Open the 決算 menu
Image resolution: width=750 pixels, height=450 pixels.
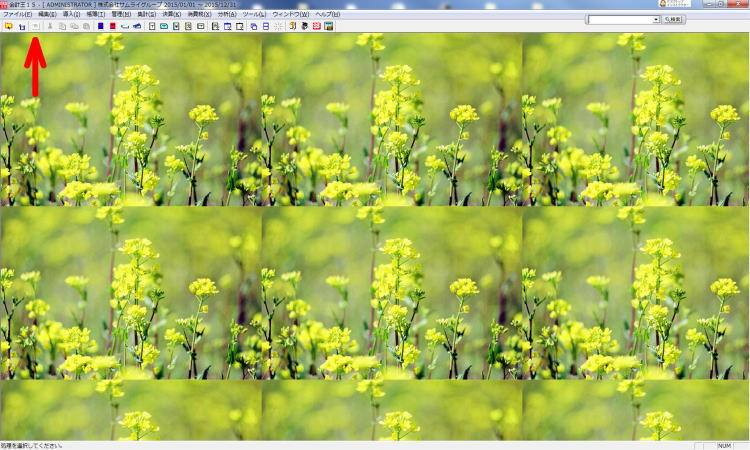click(x=172, y=15)
